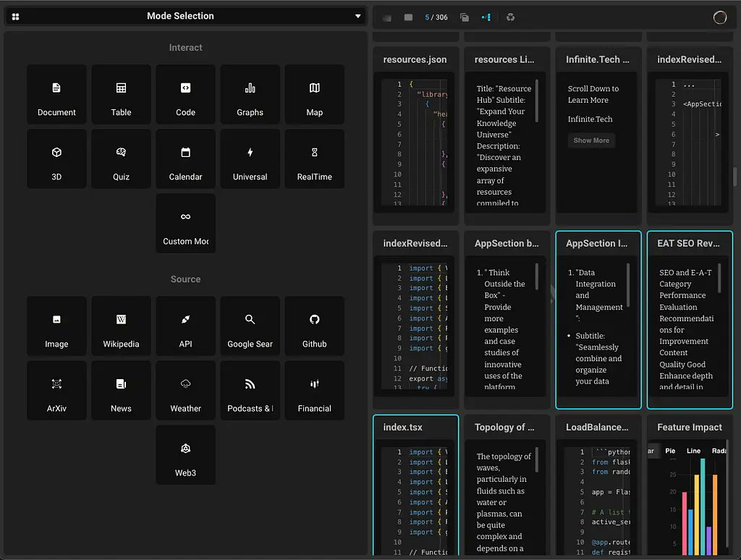741x560 pixels.
Task: Select the ArXiv source tile
Action: 56,391
